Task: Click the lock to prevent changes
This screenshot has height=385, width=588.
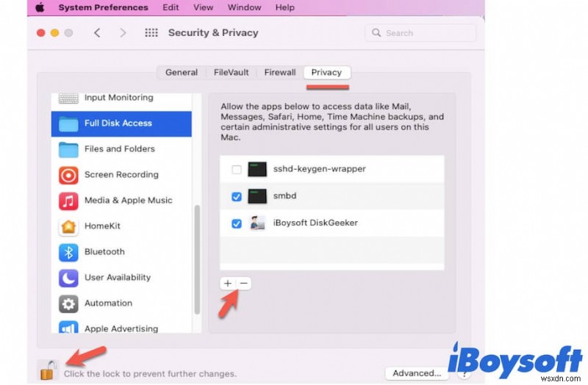Action: tap(48, 370)
